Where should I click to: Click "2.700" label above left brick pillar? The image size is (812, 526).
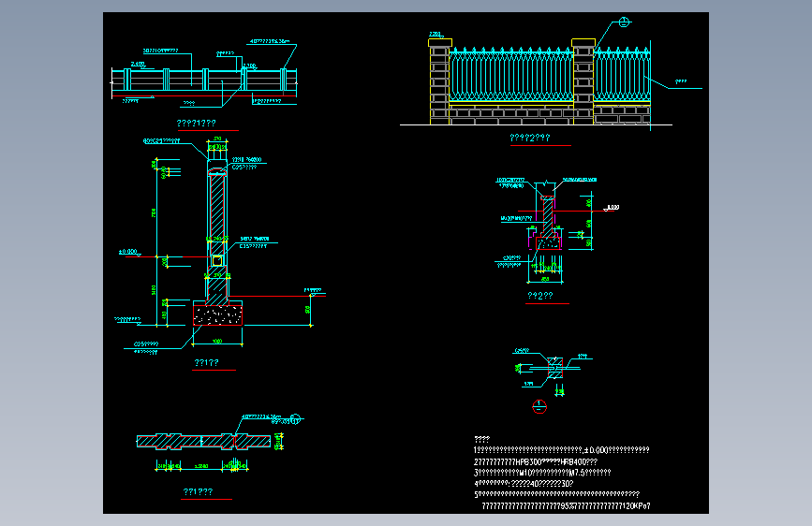[x=435, y=35]
